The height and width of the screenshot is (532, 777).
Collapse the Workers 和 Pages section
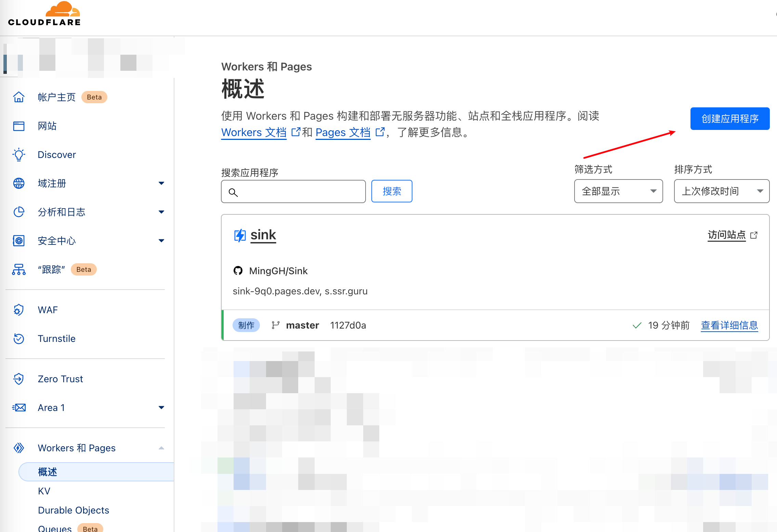pyautogui.click(x=161, y=448)
